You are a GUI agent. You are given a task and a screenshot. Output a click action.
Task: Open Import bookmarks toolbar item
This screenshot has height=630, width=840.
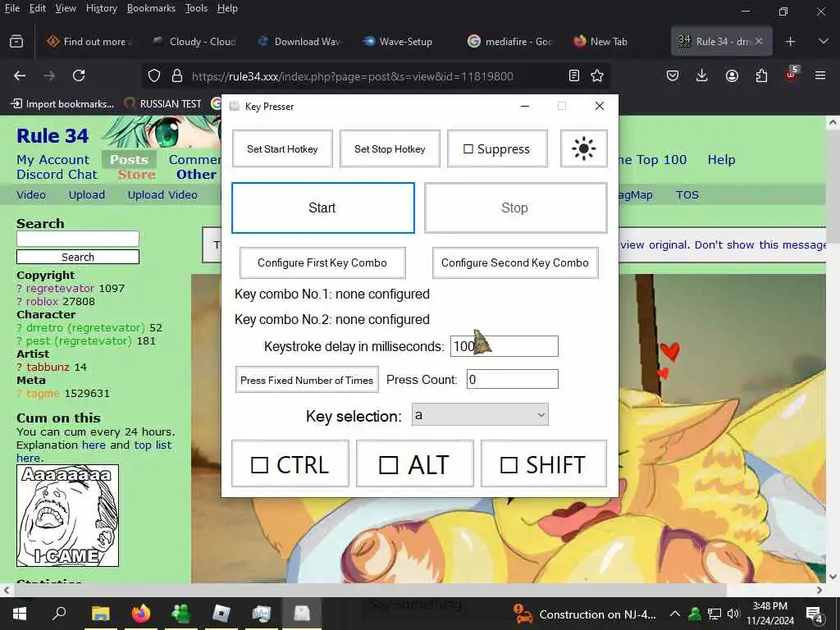(x=63, y=104)
